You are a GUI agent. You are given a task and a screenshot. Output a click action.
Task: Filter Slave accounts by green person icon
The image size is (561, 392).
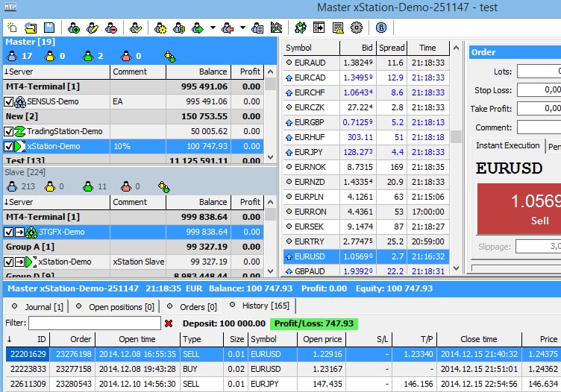(x=88, y=186)
